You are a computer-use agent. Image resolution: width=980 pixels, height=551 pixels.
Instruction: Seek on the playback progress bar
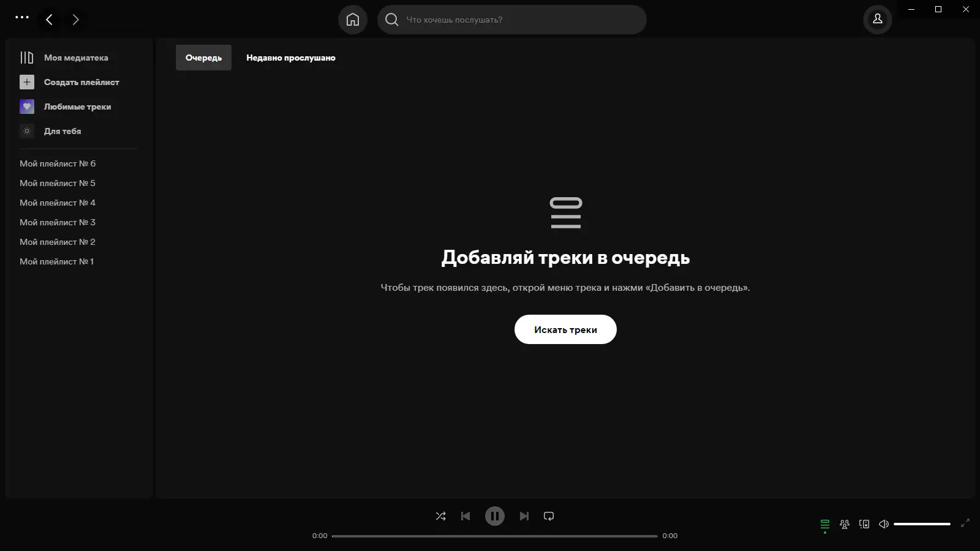click(x=495, y=536)
